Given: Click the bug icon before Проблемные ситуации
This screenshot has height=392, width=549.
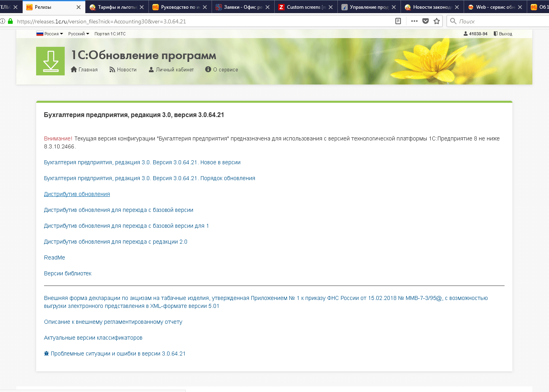Looking at the screenshot, I should (x=46, y=354).
